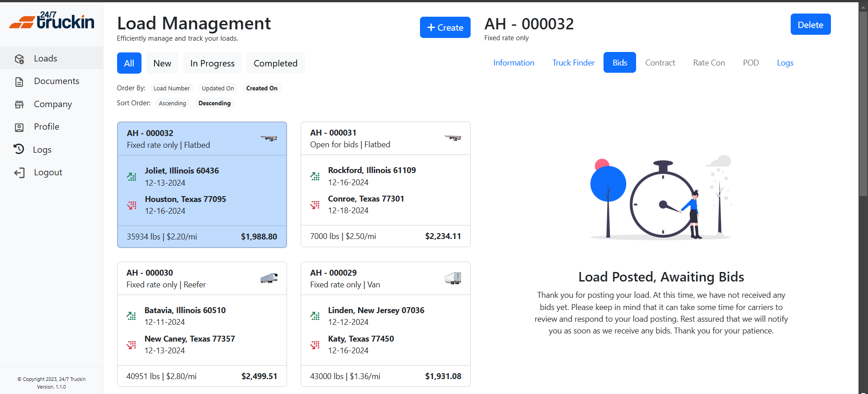The width and height of the screenshot is (868, 394).
Task: Open the AH - 000029 load card
Action: pos(385,324)
